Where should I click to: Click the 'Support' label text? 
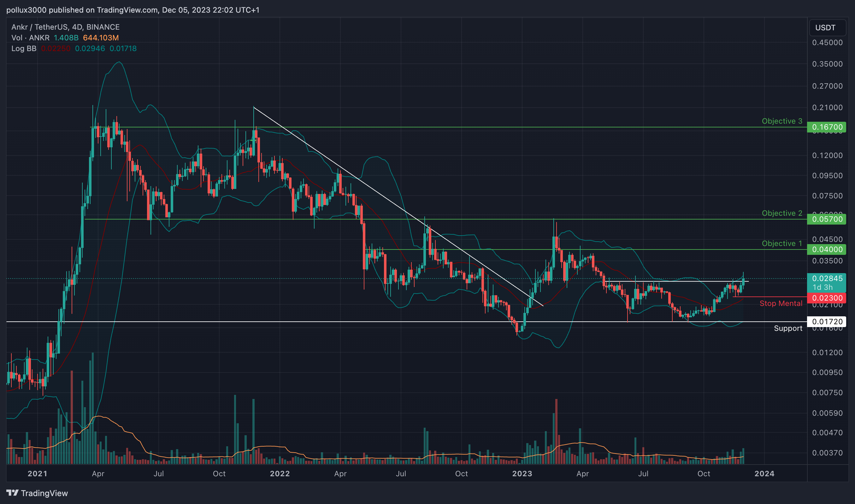point(788,328)
